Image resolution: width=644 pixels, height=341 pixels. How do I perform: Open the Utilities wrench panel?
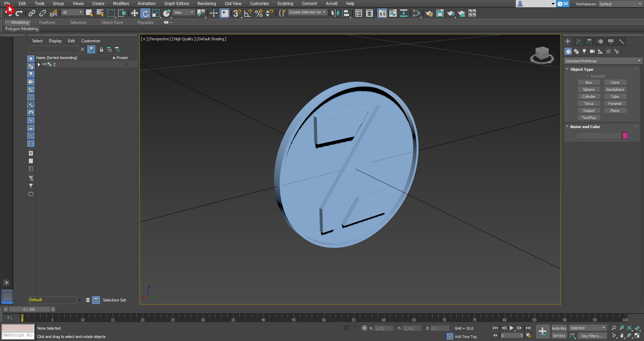(x=621, y=41)
